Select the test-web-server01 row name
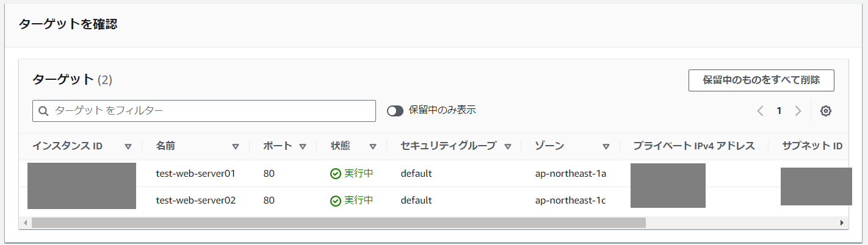This screenshot has width=868, height=245. 195,174
